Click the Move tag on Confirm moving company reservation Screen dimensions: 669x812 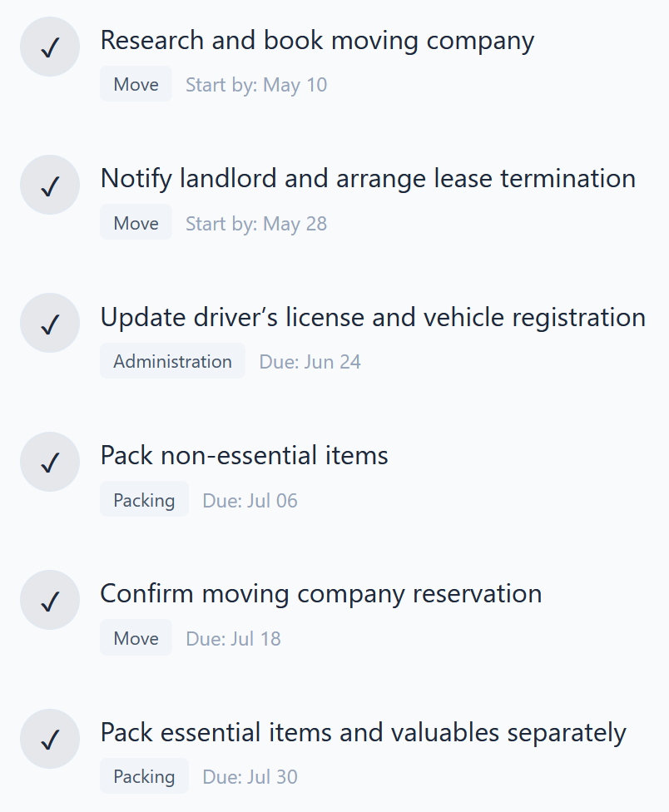pyautogui.click(x=136, y=638)
